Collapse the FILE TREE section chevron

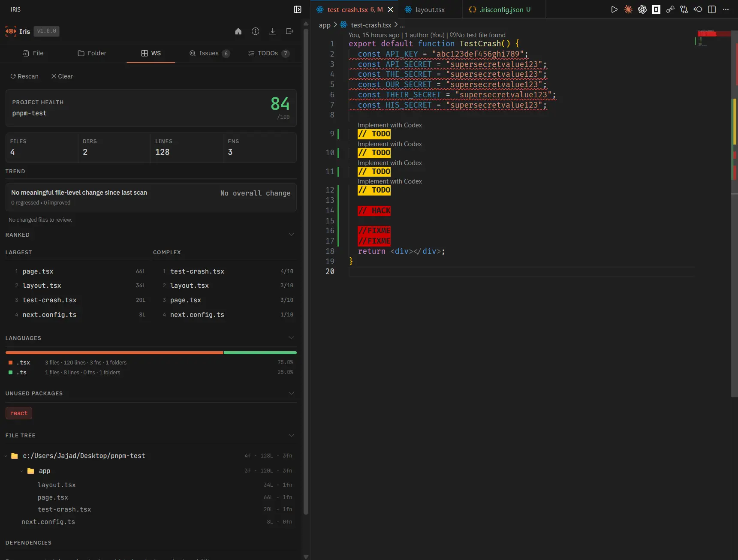291,435
